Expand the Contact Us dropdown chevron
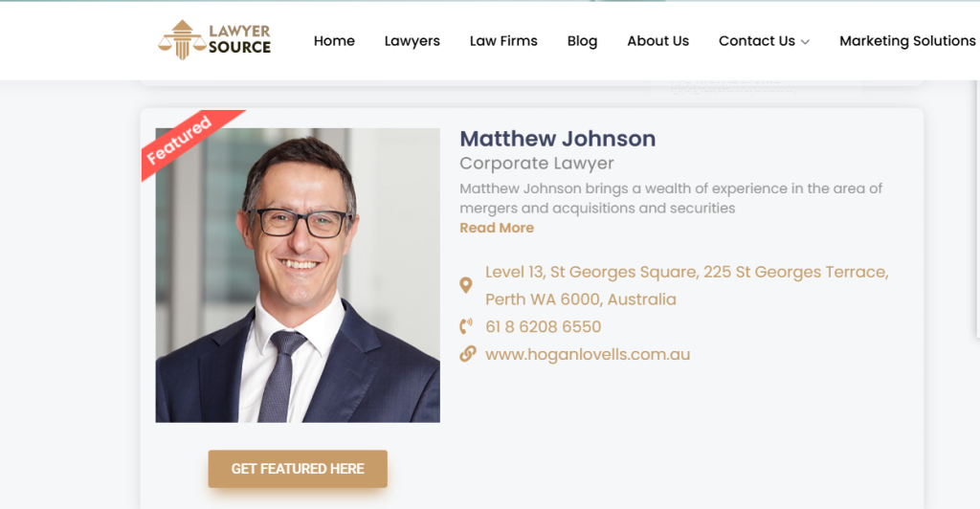 (x=805, y=42)
